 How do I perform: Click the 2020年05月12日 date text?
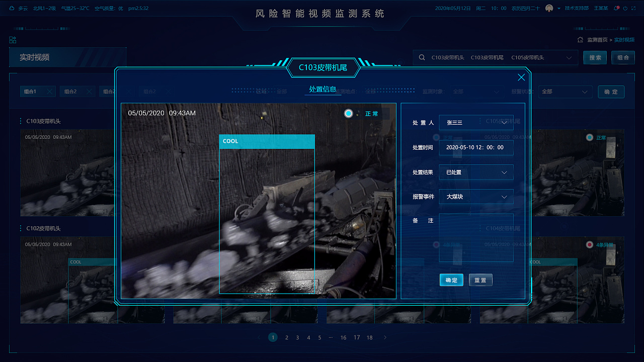point(452,9)
